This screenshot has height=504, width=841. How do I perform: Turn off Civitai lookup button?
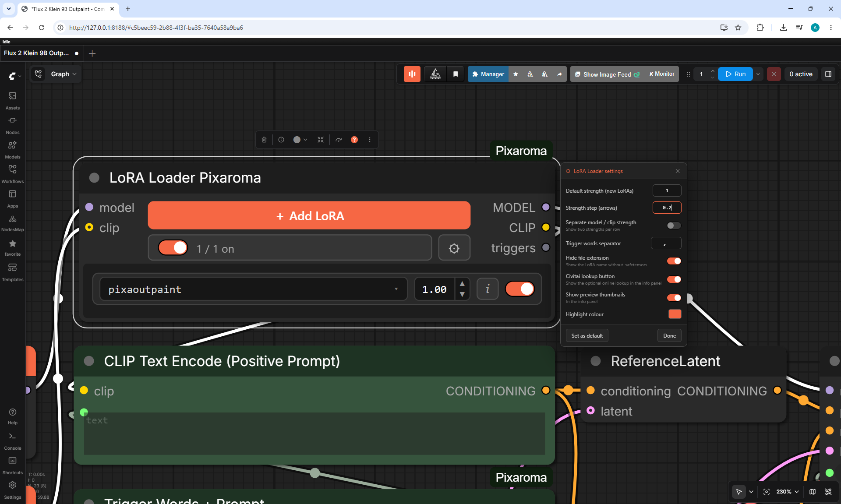tap(674, 279)
